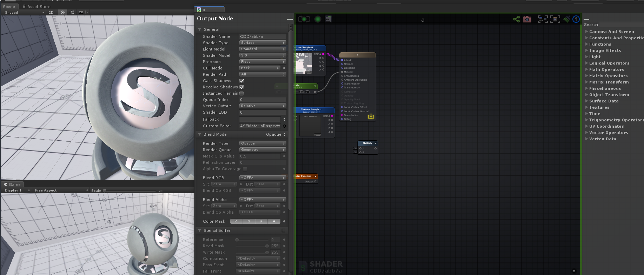Open the blue info help icon
644x275 pixels.
576,19
